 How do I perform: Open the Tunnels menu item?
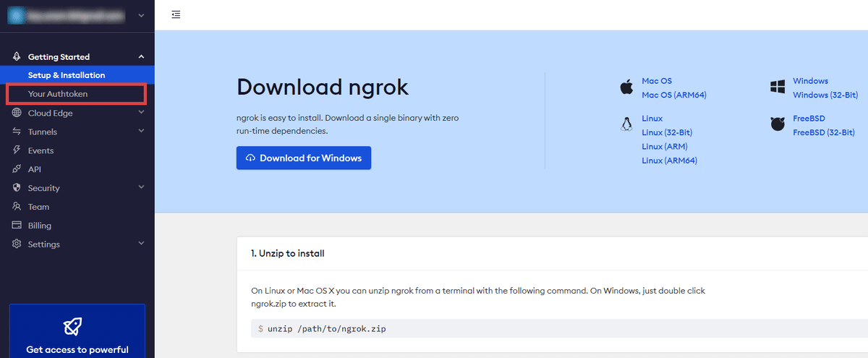[x=77, y=132]
